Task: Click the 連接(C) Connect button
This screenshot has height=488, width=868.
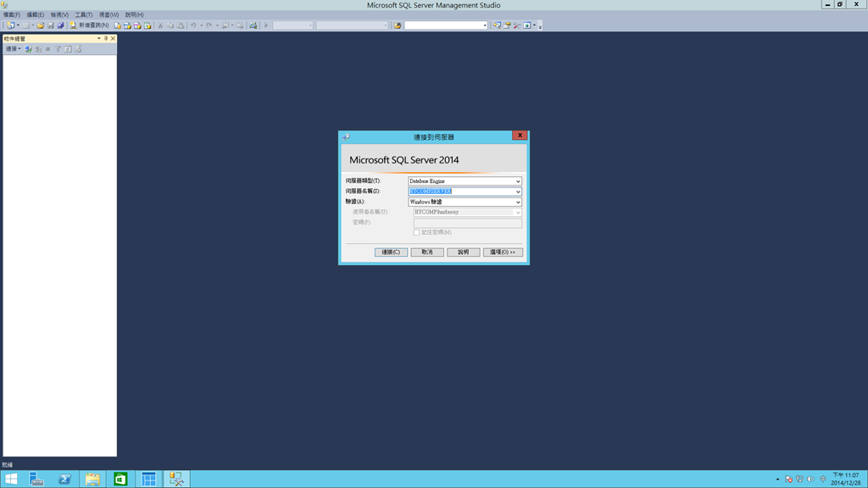Action: coord(391,252)
